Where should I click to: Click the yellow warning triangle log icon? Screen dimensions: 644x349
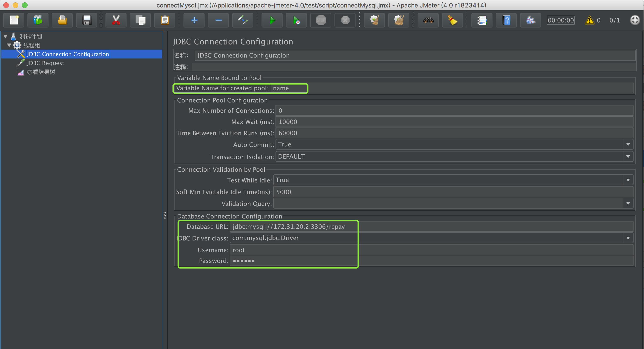590,20
